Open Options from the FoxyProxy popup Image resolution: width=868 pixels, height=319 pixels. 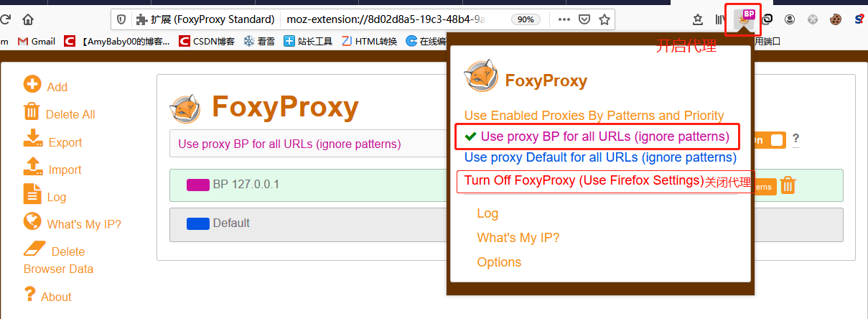click(x=499, y=262)
